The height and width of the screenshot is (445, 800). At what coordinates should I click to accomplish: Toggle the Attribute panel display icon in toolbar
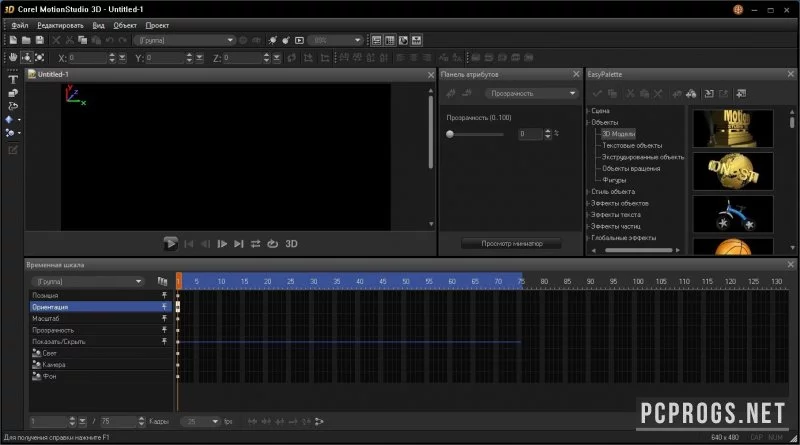[x=377, y=40]
